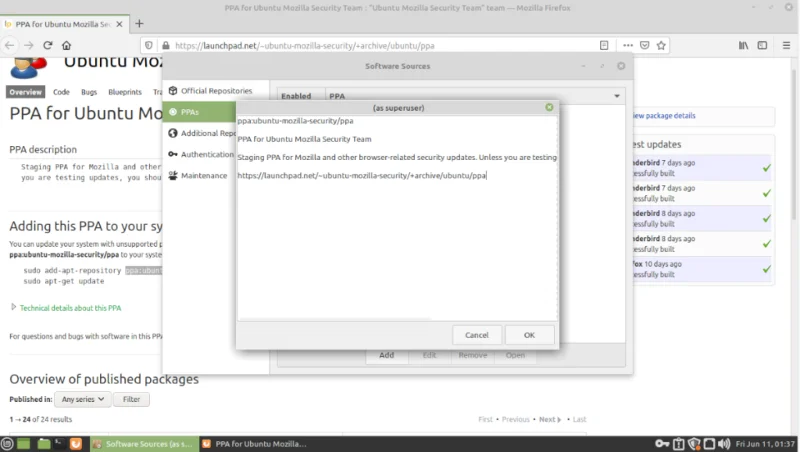800x452 pixels.
Task: Close the PPA for Ubuntu Mozilla tab
Action: tap(119, 24)
